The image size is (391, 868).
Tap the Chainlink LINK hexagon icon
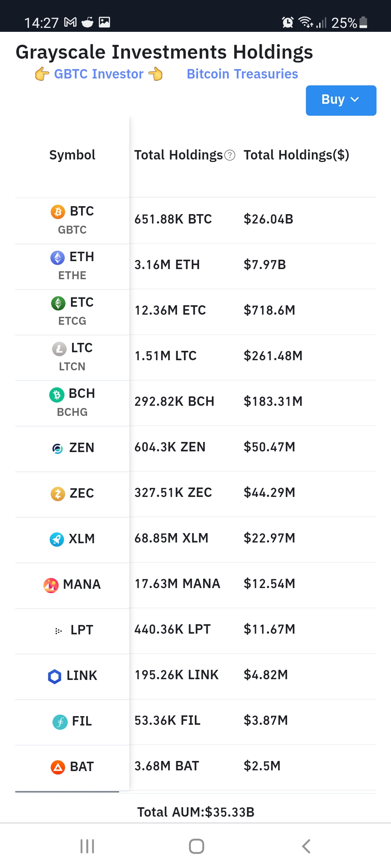point(55,676)
